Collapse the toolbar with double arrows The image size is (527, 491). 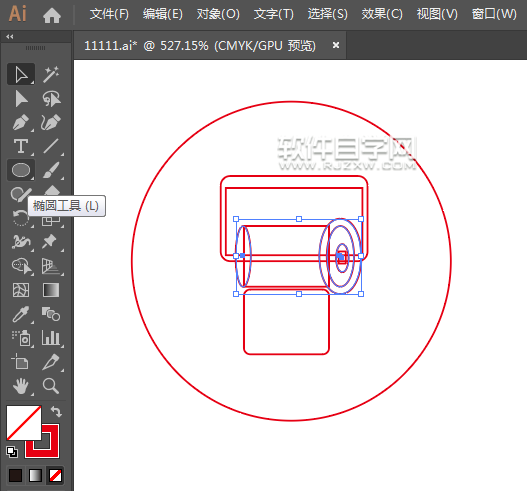click(10, 37)
